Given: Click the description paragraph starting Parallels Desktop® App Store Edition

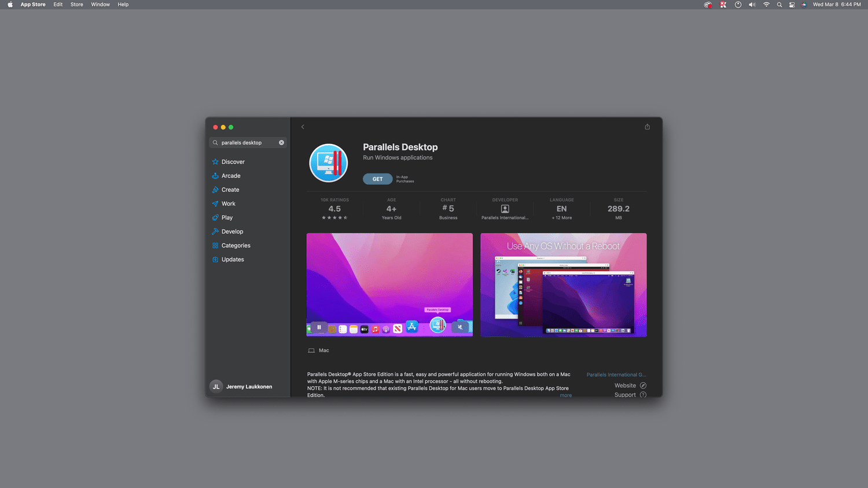Looking at the screenshot, I should 439,385.
